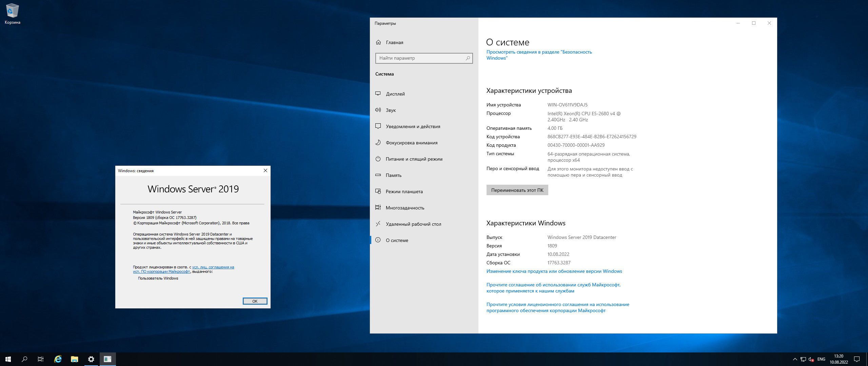Switch to the Settings gear taskbar app
Image resolution: width=868 pixels, height=366 pixels.
click(91, 359)
